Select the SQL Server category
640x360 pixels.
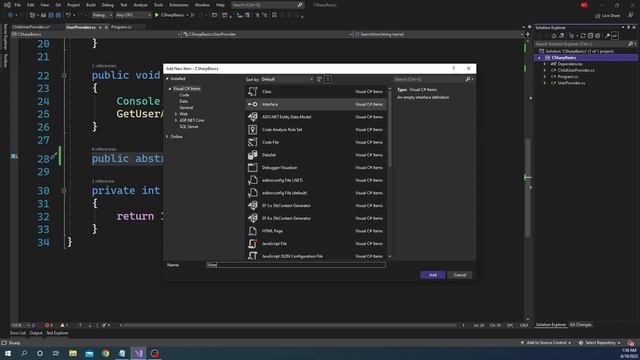(189, 127)
